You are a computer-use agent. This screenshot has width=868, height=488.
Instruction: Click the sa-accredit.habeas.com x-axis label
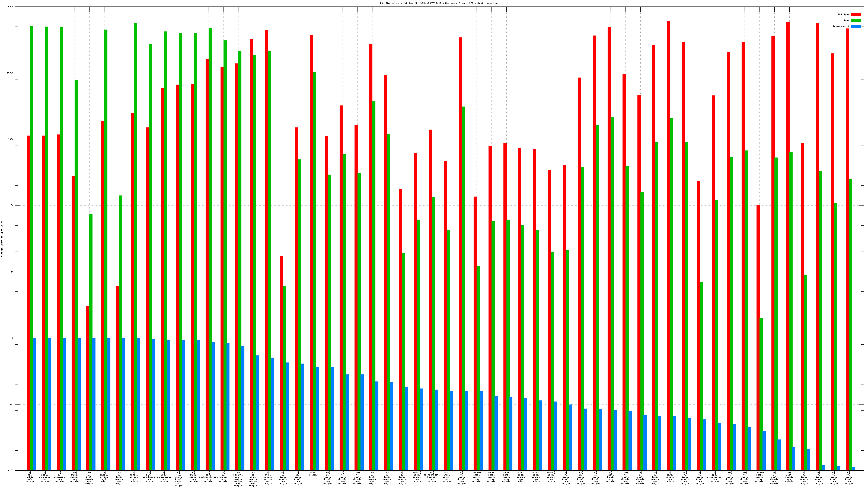[x=432, y=477]
